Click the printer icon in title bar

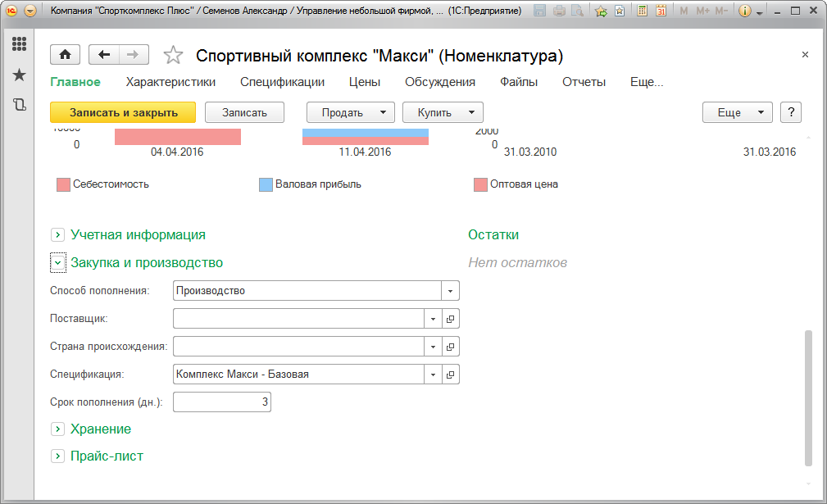click(559, 11)
